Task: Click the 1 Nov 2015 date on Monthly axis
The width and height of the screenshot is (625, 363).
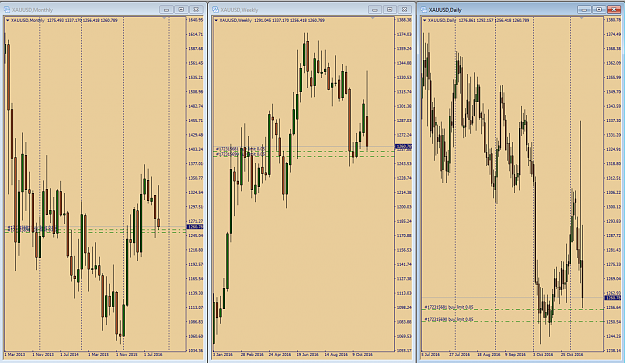Action: tap(127, 354)
